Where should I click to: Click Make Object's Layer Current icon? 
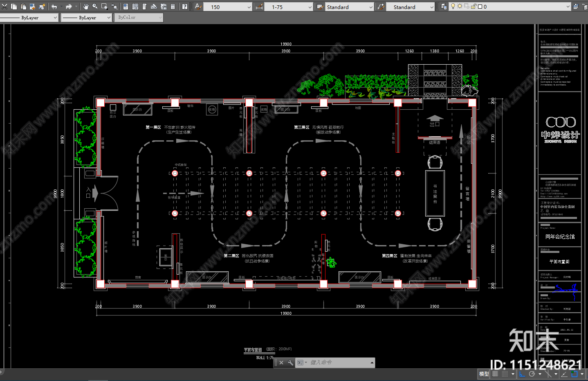(x=576, y=7)
